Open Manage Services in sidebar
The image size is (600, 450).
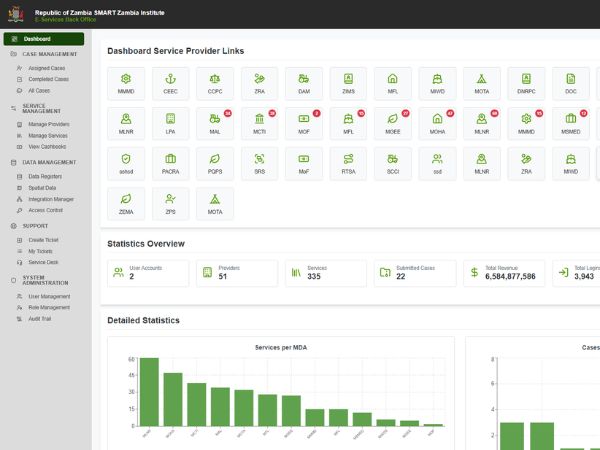point(48,135)
